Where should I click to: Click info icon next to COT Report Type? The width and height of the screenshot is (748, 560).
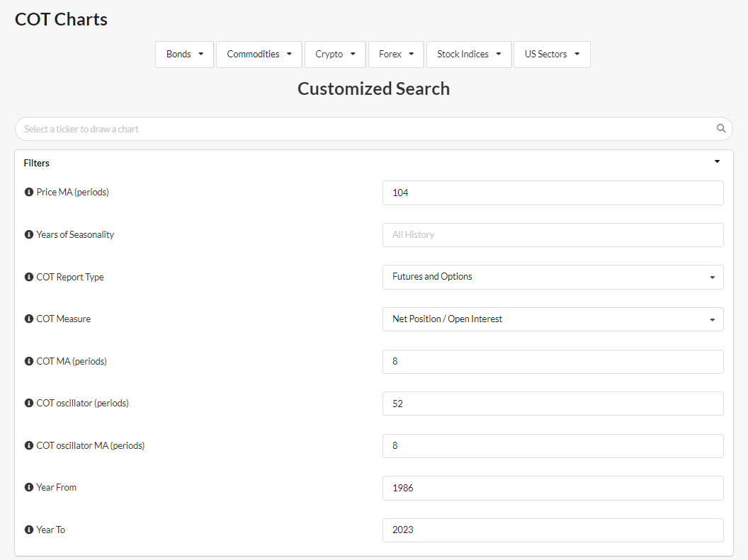click(x=29, y=278)
